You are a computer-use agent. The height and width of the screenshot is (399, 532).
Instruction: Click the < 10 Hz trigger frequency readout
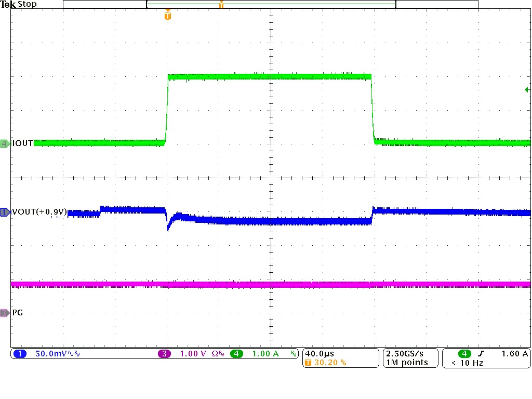(468, 362)
